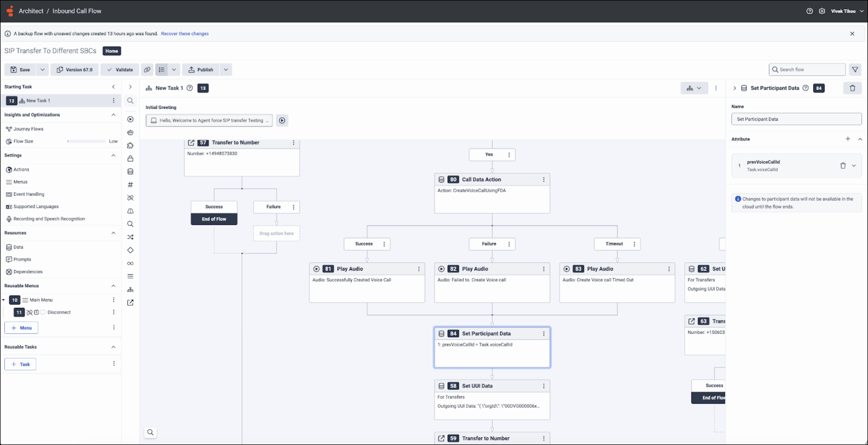The height and width of the screenshot is (445, 868).
Task: Click the Flow Size indicator bar
Action: 87,141
